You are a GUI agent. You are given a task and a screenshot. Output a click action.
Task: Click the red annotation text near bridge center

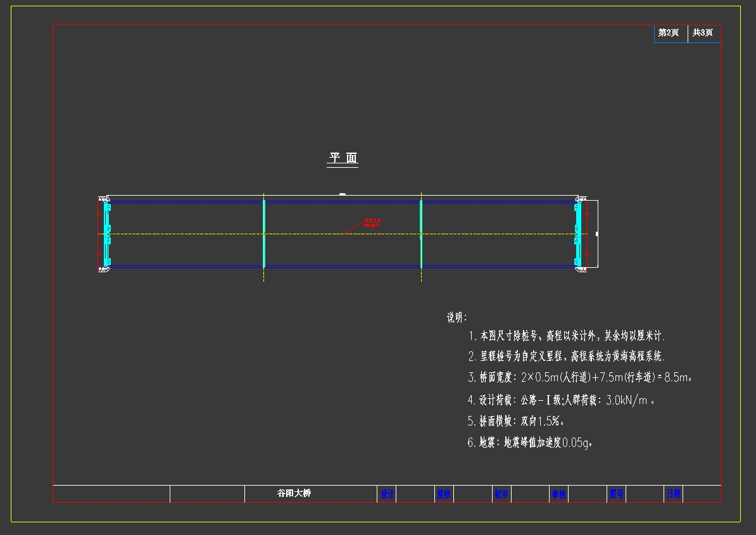[x=372, y=222]
